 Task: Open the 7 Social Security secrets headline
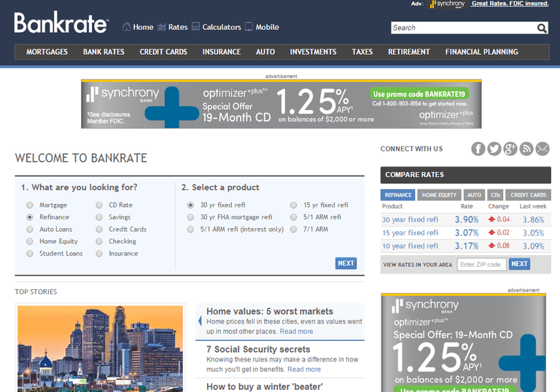pos(258,349)
